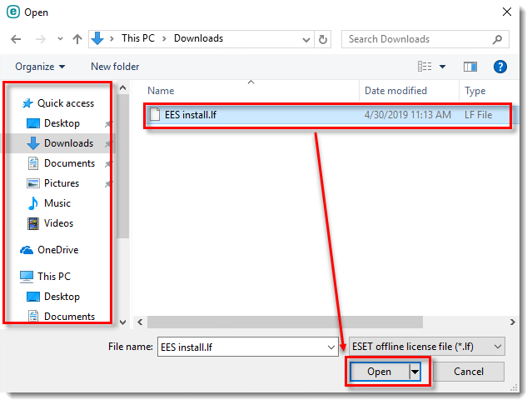Select This PC in the address path
This screenshot has width=532, height=405.
click(138, 38)
